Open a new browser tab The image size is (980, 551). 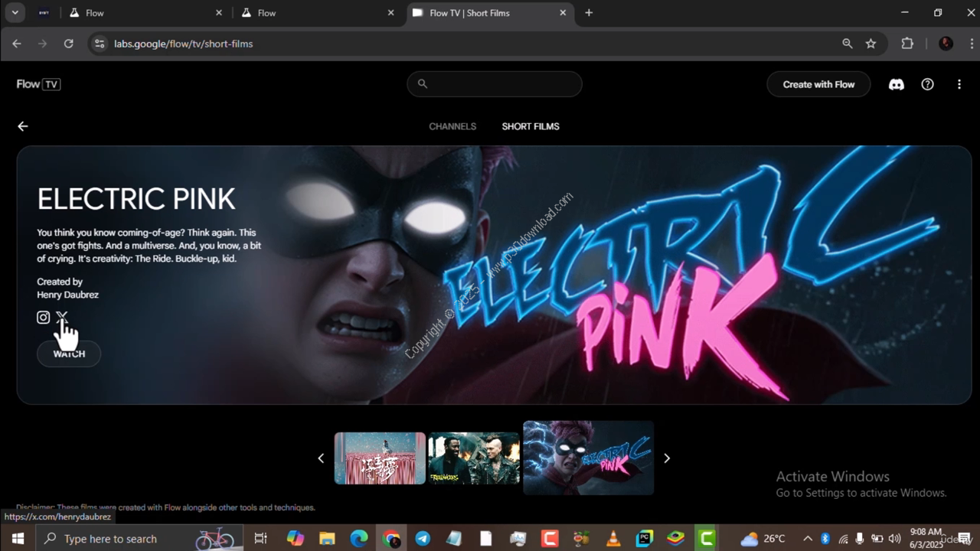[x=589, y=13]
